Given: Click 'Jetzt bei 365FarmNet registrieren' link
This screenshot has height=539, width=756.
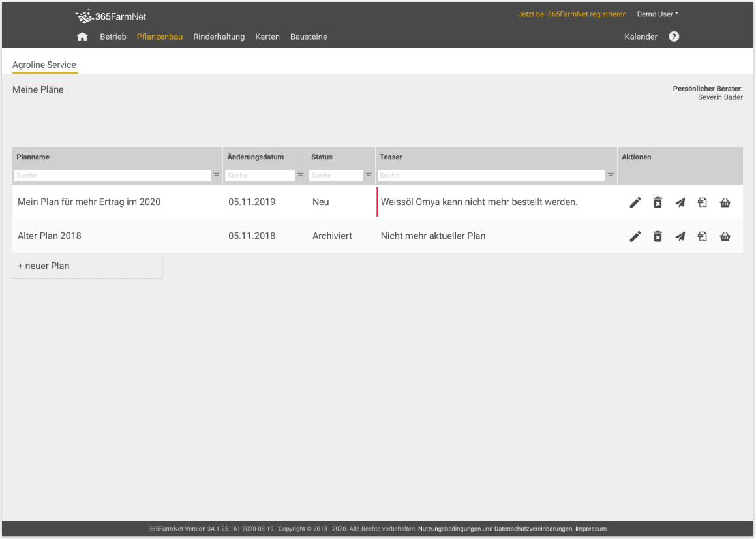Looking at the screenshot, I should (x=572, y=14).
